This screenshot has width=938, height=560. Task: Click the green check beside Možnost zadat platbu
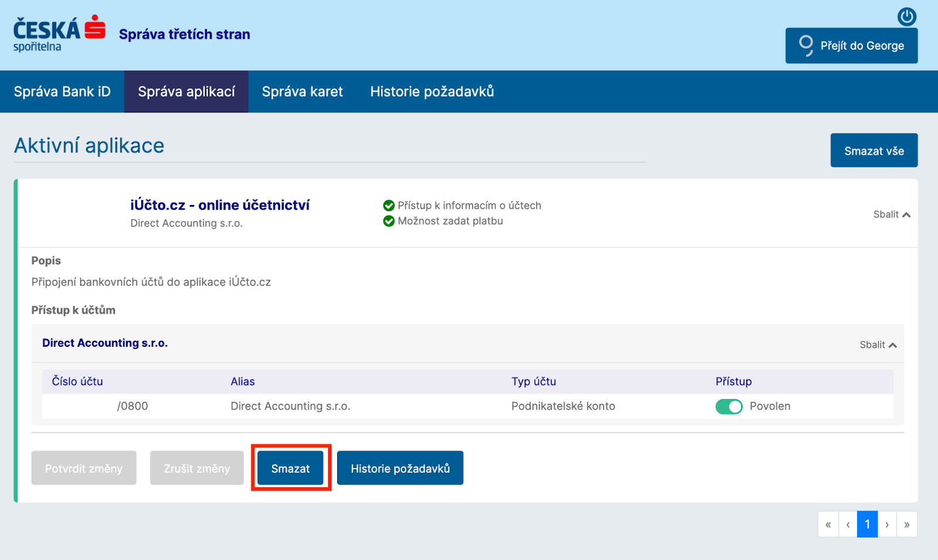click(x=389, y=221)
